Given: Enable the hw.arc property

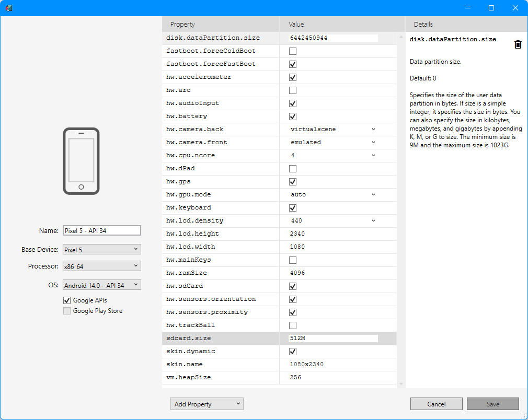Looking at the screenshot, I should click(x=292, y=90).
